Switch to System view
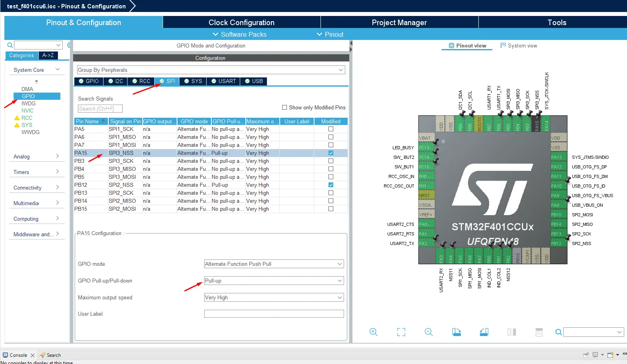627x364 pixels. click(519, 45)
